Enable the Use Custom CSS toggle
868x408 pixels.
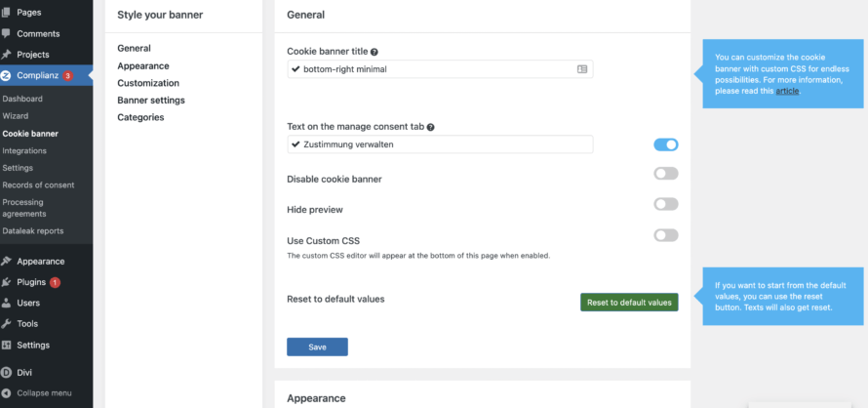[x=665, y=235]
